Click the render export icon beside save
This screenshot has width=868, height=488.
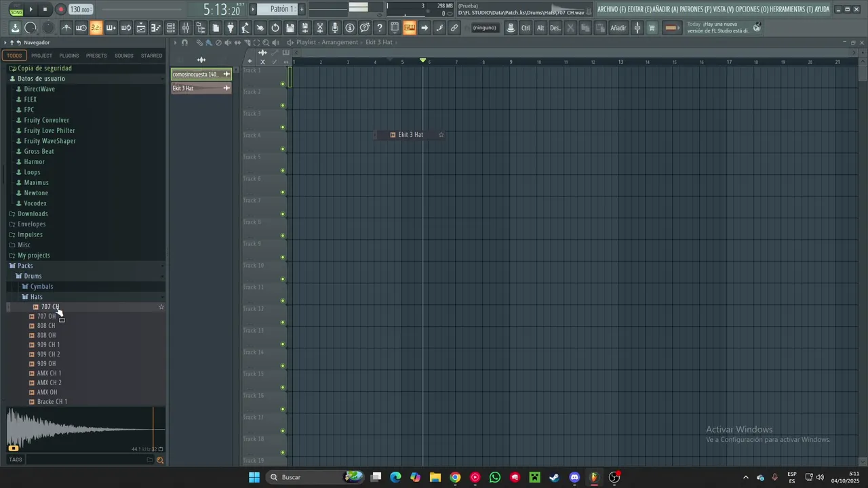305,28
